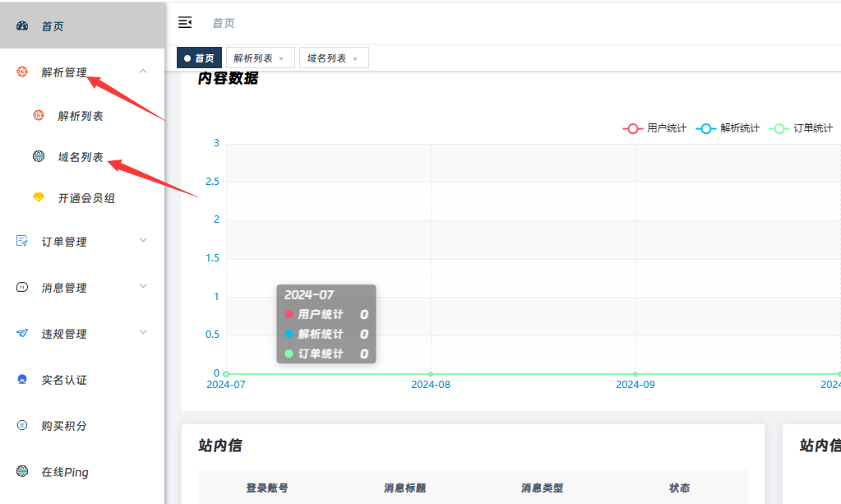
Task: Expand the 消息管理 menu chevron
Action: point(143,286)
